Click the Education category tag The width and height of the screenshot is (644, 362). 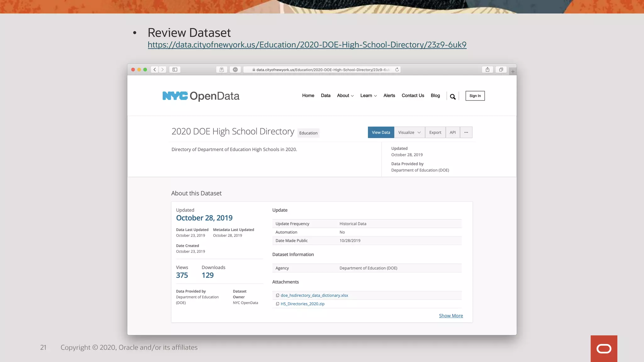pyautogui.click(x=308, y=133)
